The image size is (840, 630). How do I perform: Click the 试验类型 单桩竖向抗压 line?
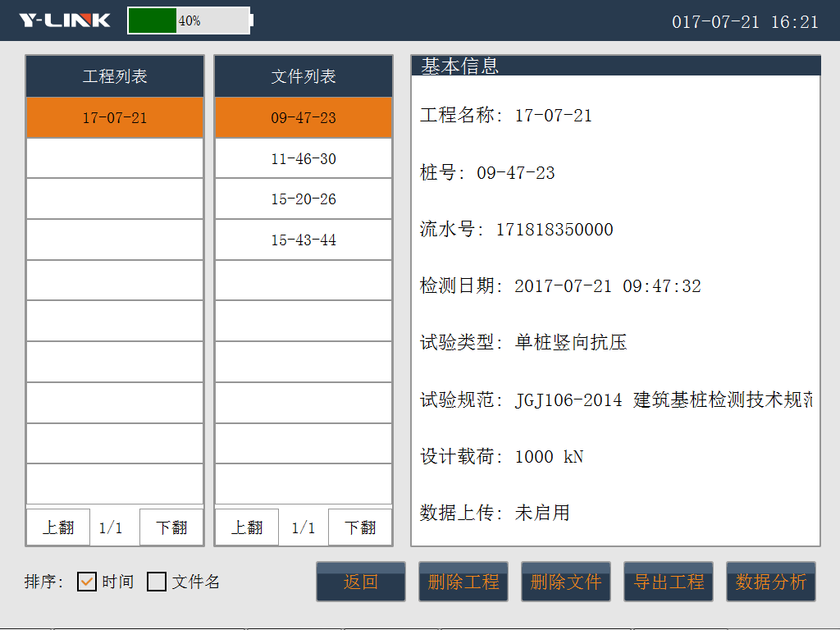pyautogui.click(x=523, y=342)
